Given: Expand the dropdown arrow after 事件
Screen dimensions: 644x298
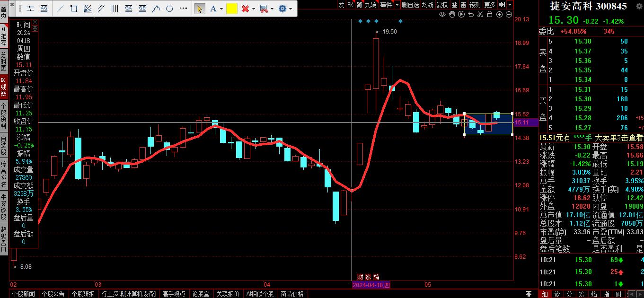Looking at the screenshot, I should click(x=397, y=5).
